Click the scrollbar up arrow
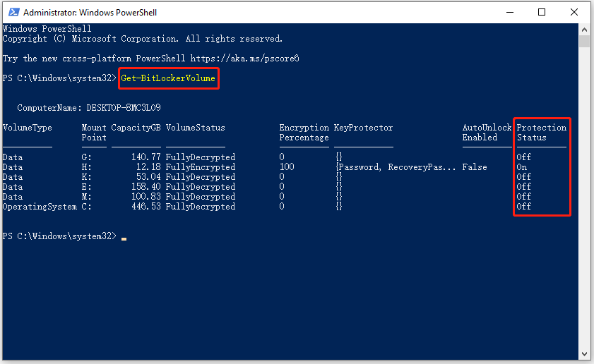594x364 pixels. click(584, 29)
